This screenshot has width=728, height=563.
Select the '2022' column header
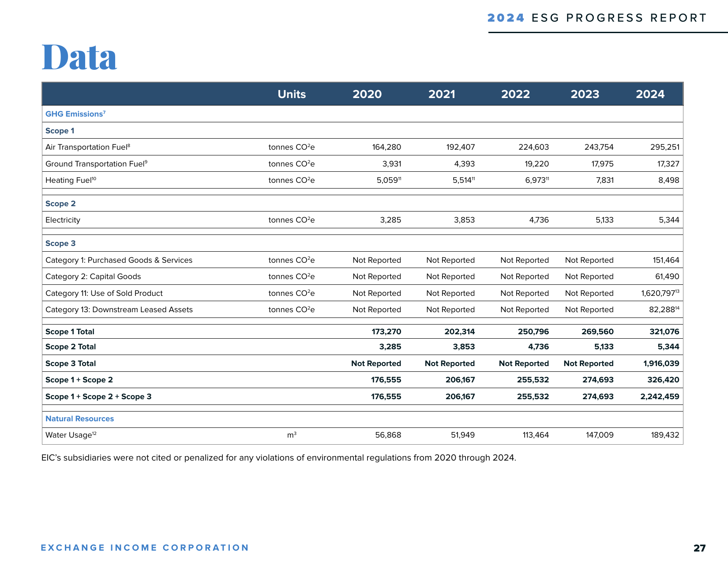[x=515, y=94]
